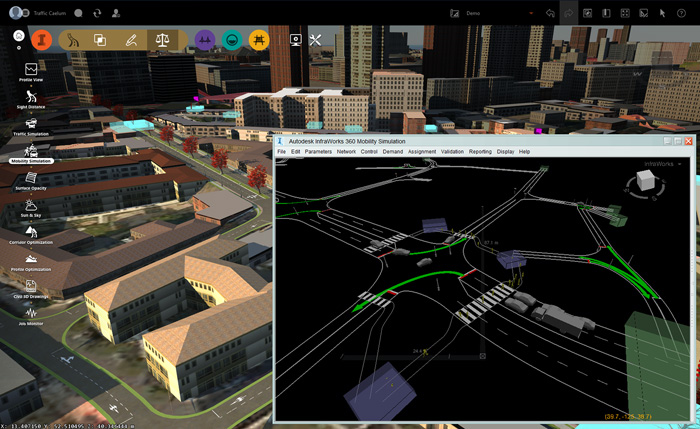Toggle the purple bridge design mode
The height and width of the screenshot is (429, 700).
(x=205, y=40)
